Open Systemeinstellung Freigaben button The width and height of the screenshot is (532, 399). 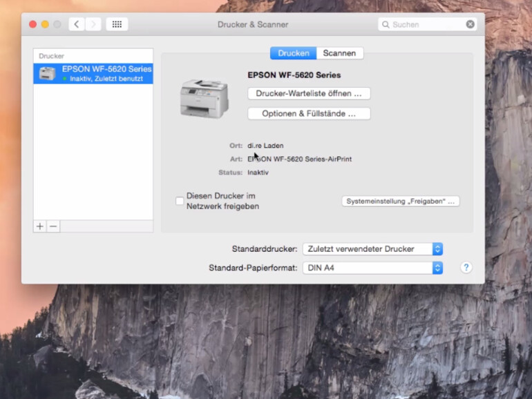(400, 202)
